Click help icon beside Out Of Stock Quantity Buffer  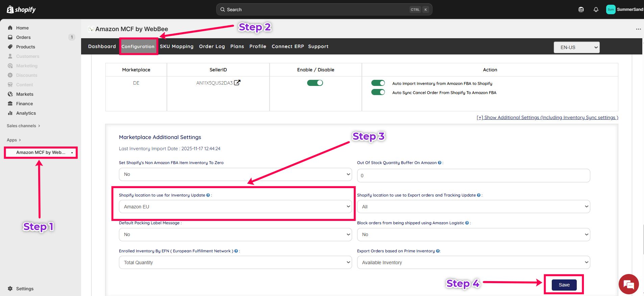(440, 163)
